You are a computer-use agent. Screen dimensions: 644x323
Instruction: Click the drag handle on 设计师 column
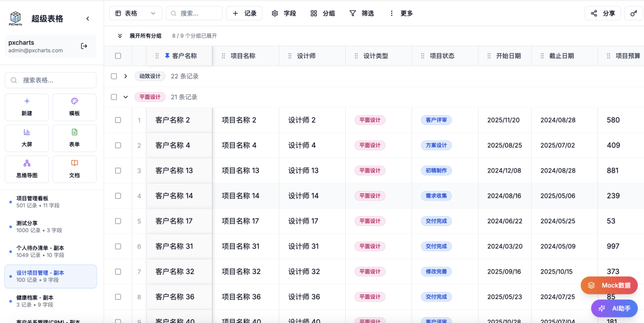[x=290, y=56]
